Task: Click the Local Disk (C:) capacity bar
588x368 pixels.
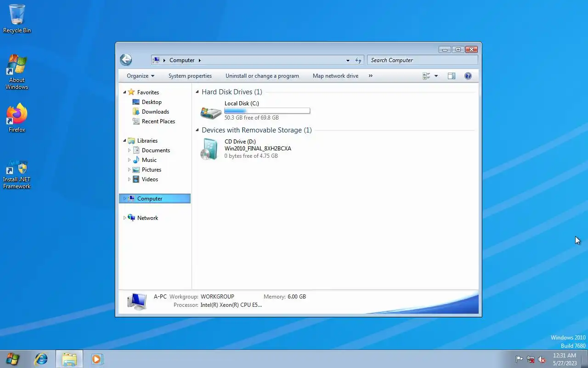Action: click(267, 111)
